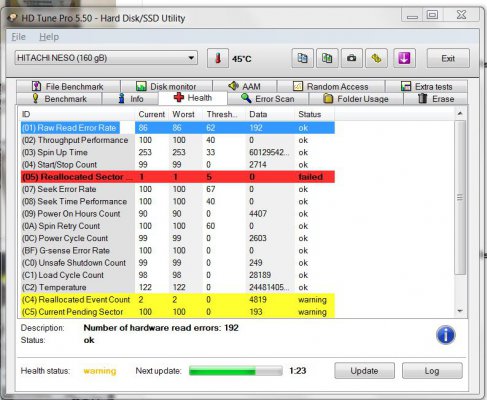The width and height of the screenshot is (487, 400).
Task: Select the (08) Seek Time Performance row
Action: click(178, 201)
